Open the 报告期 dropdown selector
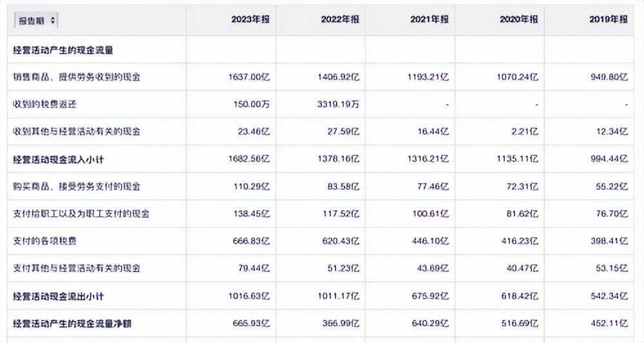Viewport: 644px width, 343px height. click(37, 21)
